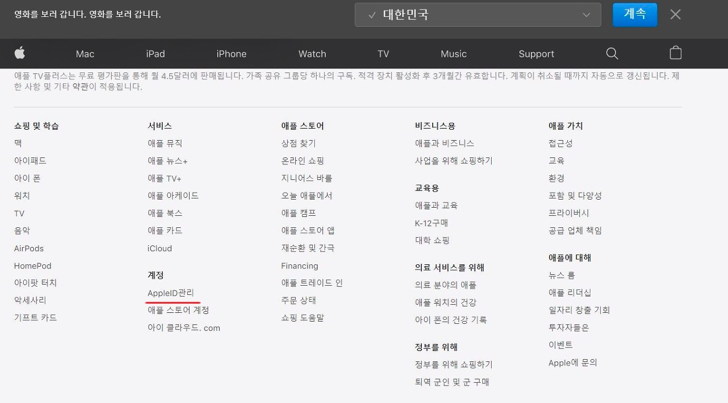Open the AppleID관리 link
The width and height of the screenshot is (728, 403).
(171, 293)
